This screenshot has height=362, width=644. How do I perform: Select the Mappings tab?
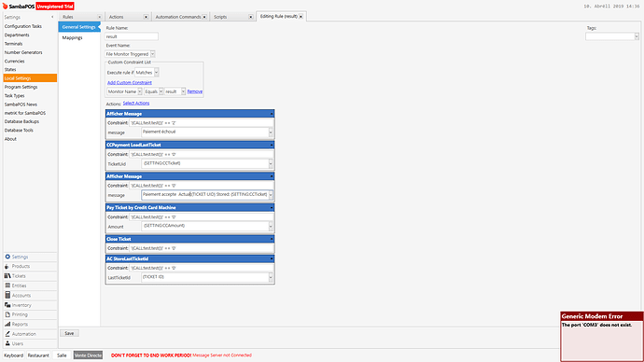tap(72, 37)
